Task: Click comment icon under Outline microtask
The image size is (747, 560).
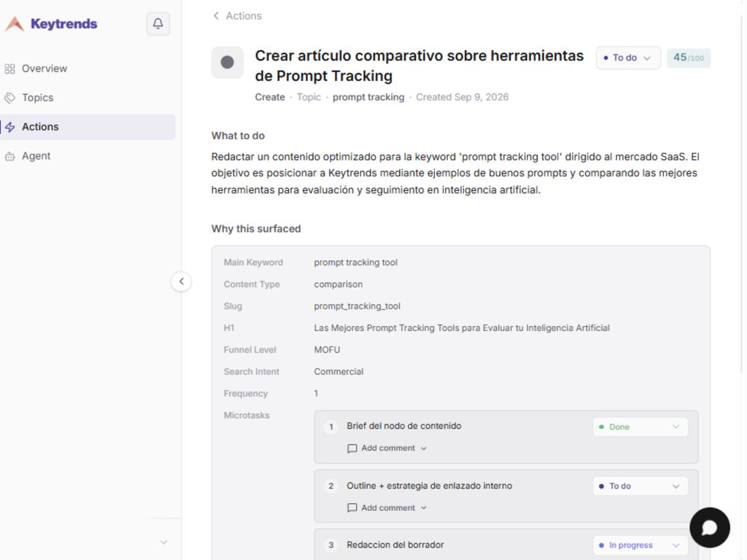Action: click(352, 507)
